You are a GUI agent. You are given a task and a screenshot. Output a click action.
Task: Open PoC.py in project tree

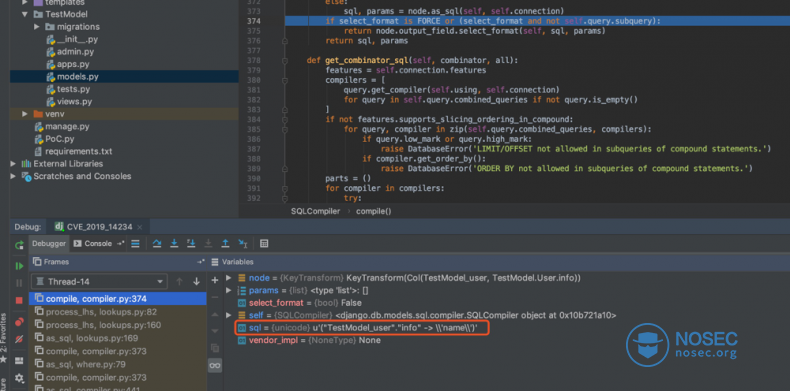(x=54, y=139)
